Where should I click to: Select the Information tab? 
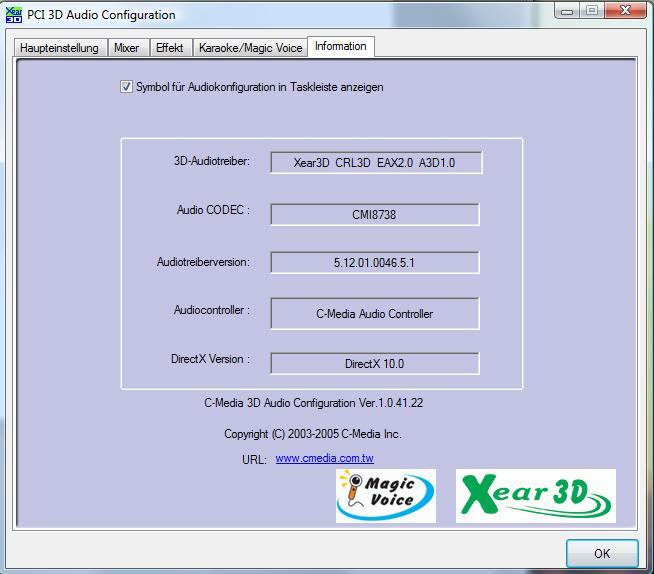pyautogui.click(x=341, y=46)
